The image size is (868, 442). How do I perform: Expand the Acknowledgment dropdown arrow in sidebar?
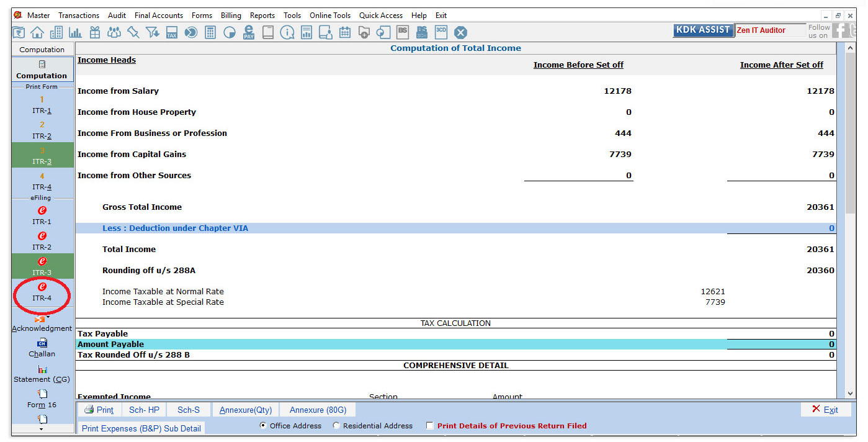[48, 318]
